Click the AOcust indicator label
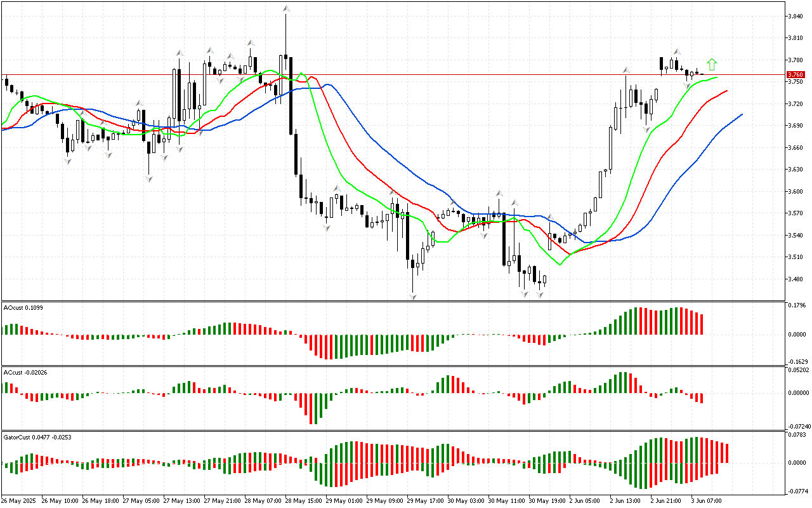The height and width of the screenshot is (508, 812). point(22,307)
